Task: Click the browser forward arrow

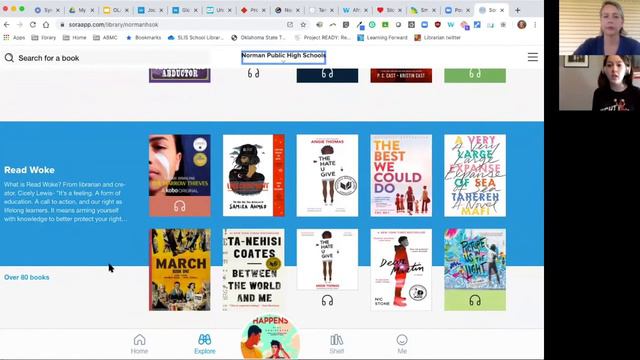Action: click(x=20, y=24)
